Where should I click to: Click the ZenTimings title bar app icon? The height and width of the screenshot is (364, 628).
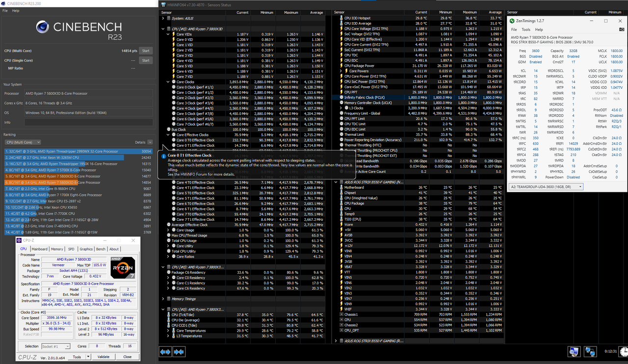512,21
